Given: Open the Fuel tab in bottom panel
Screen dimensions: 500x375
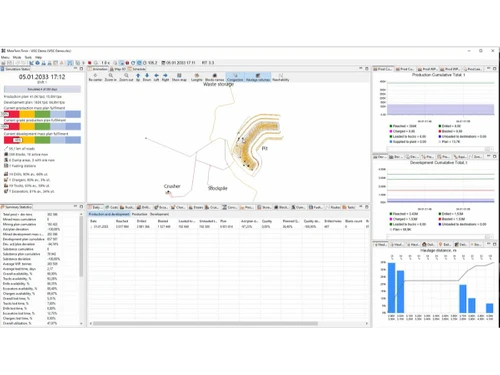Looking at the screenshot, I should click(315, 207).
